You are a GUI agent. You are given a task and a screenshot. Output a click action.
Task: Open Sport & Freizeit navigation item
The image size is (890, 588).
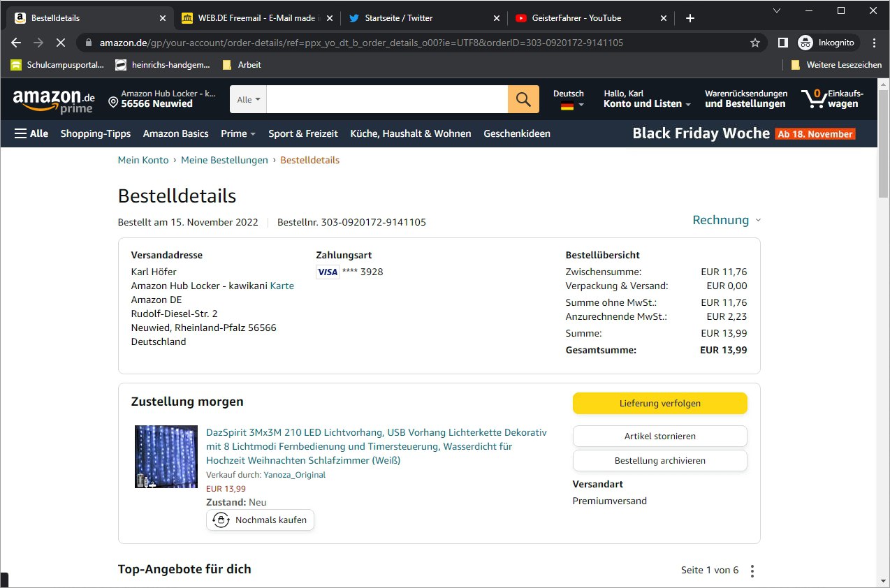pyautogui.click(x=302, y=133)
